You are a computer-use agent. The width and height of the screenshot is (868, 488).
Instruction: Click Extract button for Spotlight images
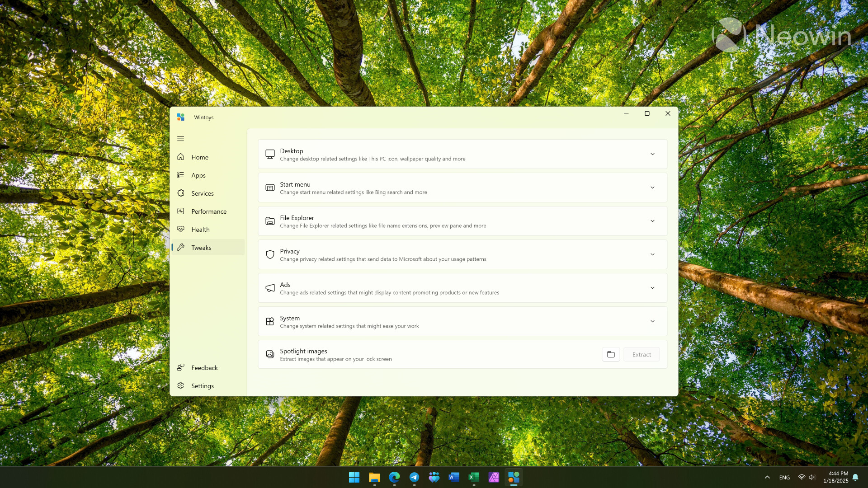pyautogui.click(x=642, y=354)
